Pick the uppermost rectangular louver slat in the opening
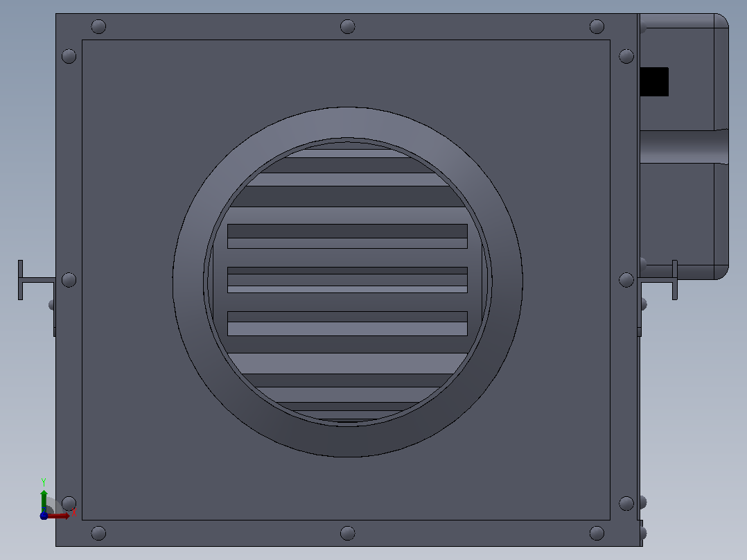 347,236
